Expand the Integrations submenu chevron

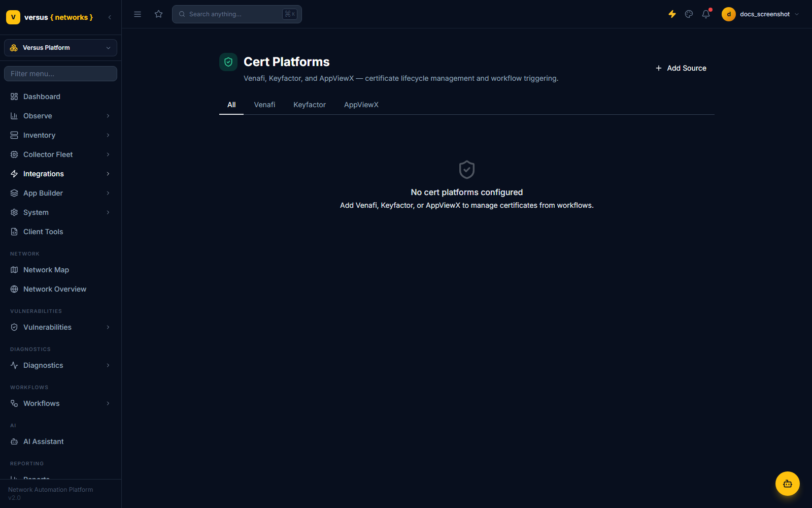(x=108, y=174)
